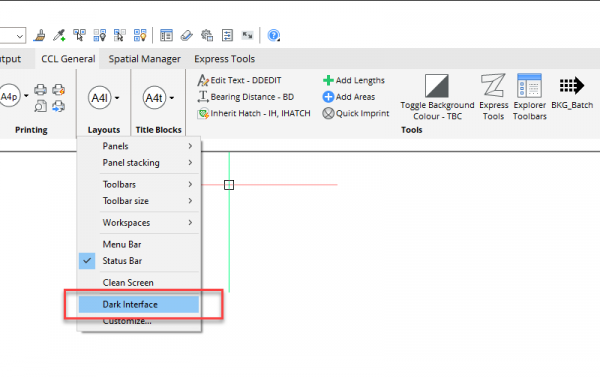
Task: Run Inherit Hatch - IH, IHATCH tool
Action: 254,113
